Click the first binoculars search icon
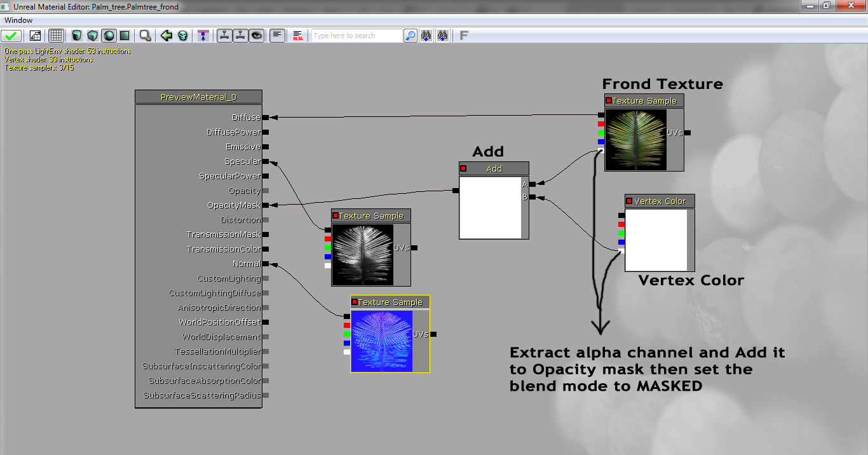 click(x=426, y=36)
